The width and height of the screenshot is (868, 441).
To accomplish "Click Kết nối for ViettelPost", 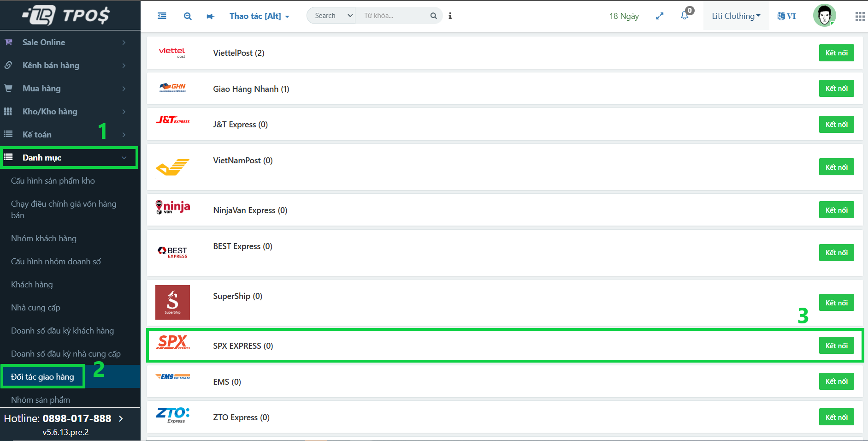I will click(836, 53).
